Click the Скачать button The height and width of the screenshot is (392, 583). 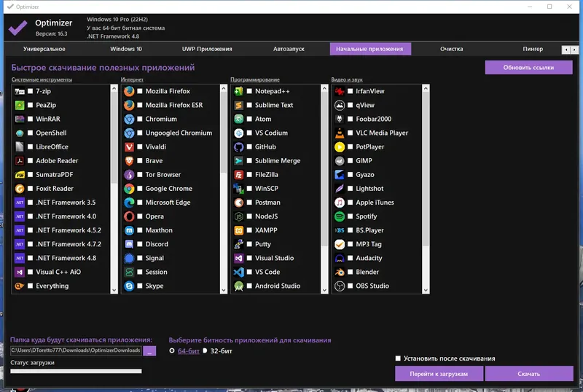529,374
